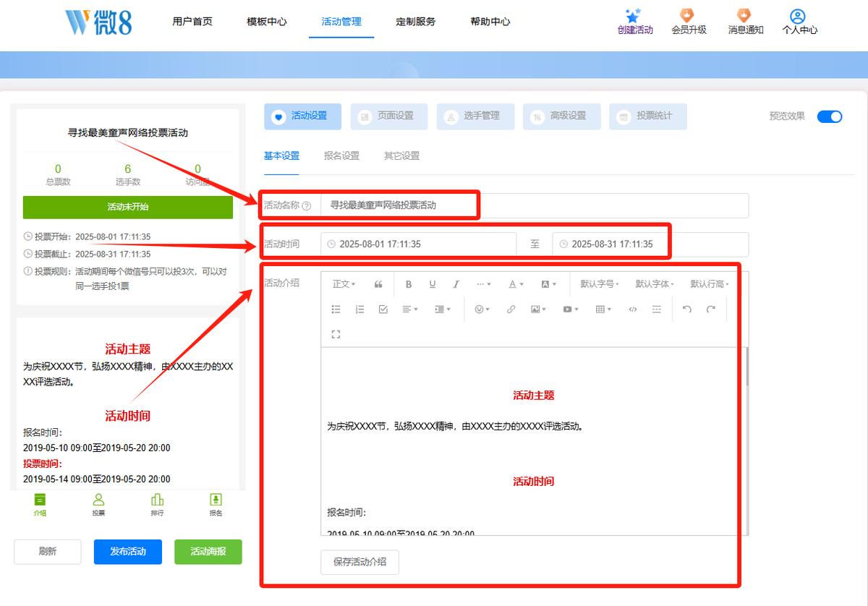Switch to the 页面设置 tab

click(389, 116)
